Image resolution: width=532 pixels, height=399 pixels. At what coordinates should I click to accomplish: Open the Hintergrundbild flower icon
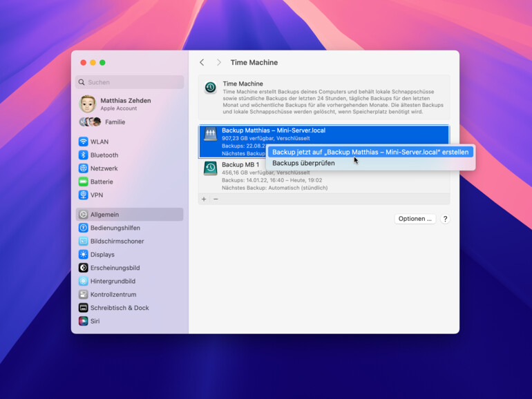83,281
